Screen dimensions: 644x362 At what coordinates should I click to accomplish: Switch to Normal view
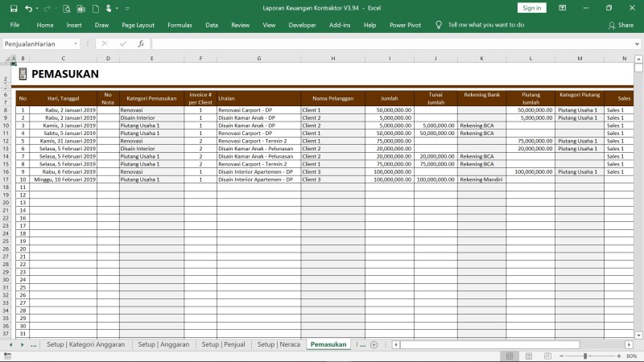tap(510, 356)
